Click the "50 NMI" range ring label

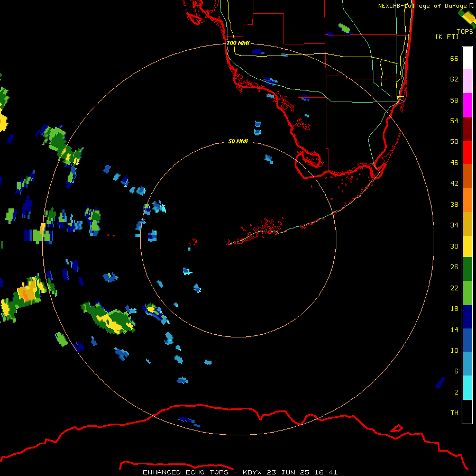pos(238,141)
